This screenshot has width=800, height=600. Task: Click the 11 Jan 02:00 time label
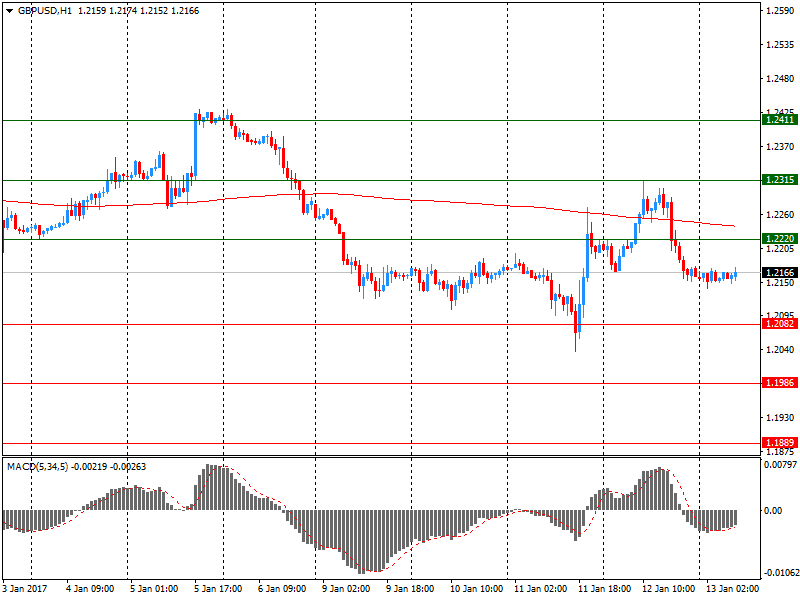click(540, 589)
